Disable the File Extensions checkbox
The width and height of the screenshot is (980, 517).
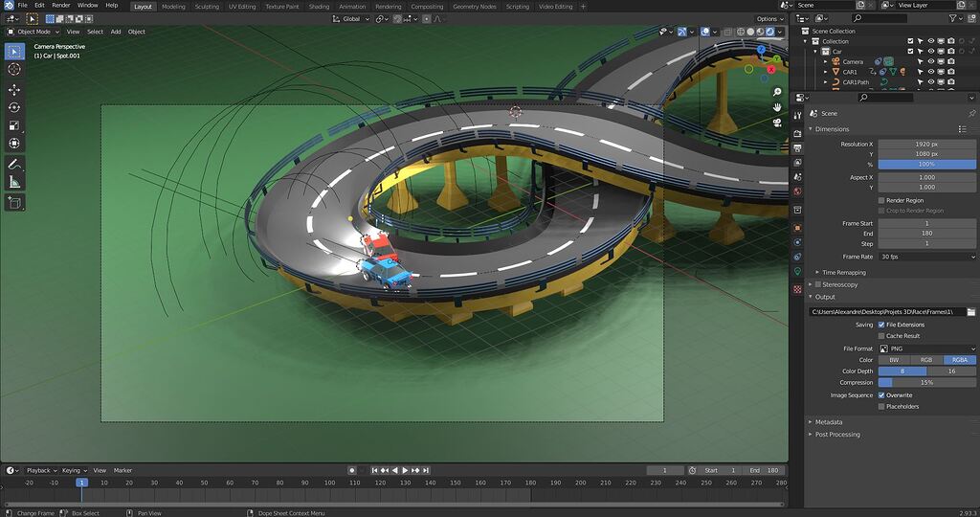(881, 325)
